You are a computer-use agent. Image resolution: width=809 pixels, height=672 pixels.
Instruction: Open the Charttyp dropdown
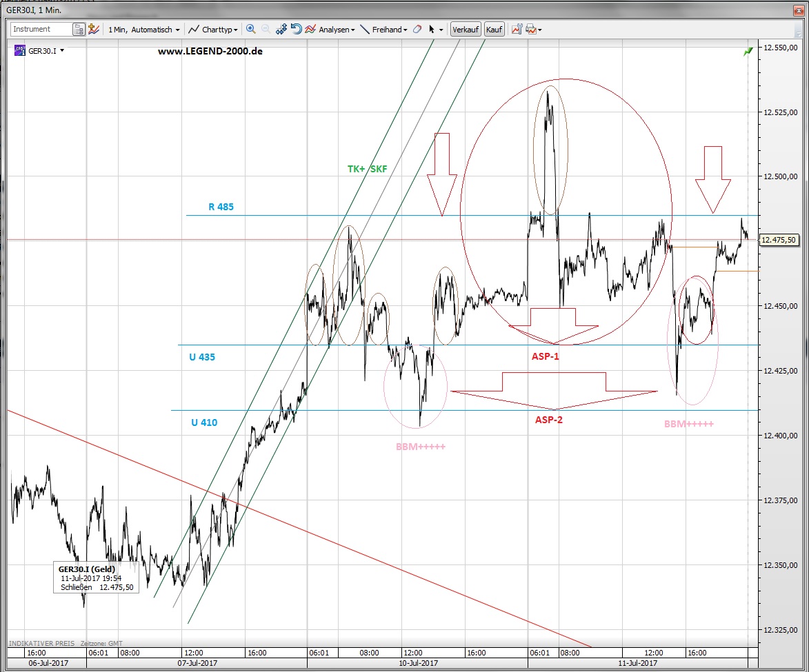(214, 30)
